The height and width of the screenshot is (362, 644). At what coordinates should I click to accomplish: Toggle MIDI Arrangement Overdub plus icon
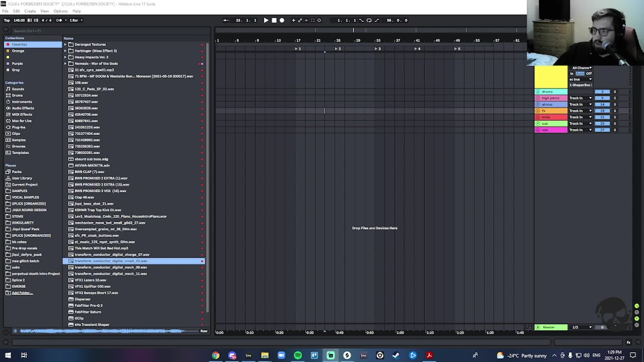293,20
